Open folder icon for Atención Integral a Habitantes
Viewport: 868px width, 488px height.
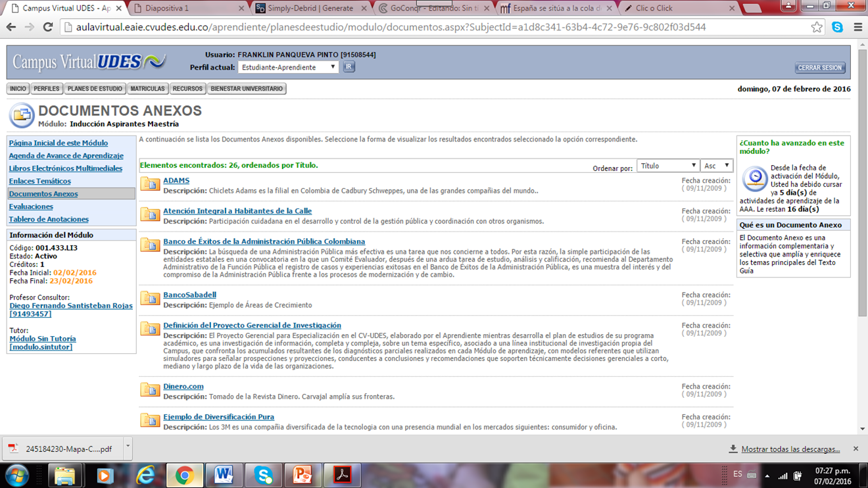(150, 214)
